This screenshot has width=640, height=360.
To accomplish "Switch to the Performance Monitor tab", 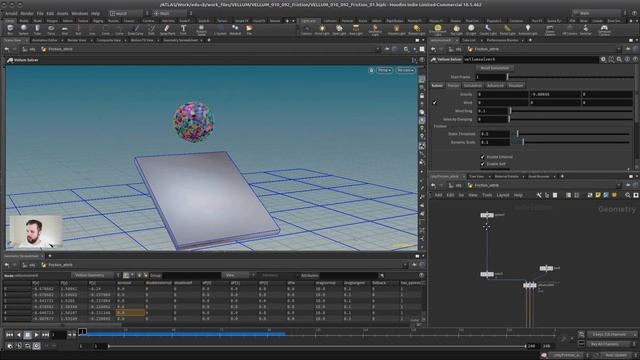I will click(502, 40).
